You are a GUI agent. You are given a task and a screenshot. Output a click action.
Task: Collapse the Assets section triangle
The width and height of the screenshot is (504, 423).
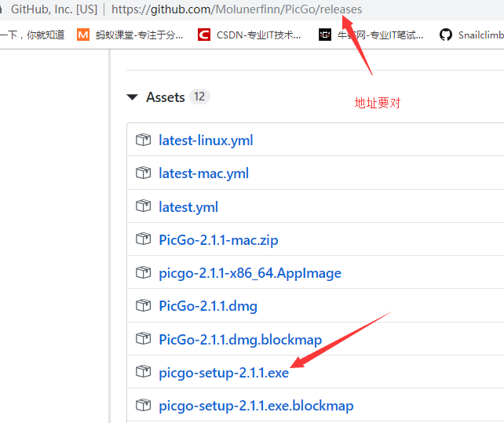pyautogui.click(x=132, y=97)
